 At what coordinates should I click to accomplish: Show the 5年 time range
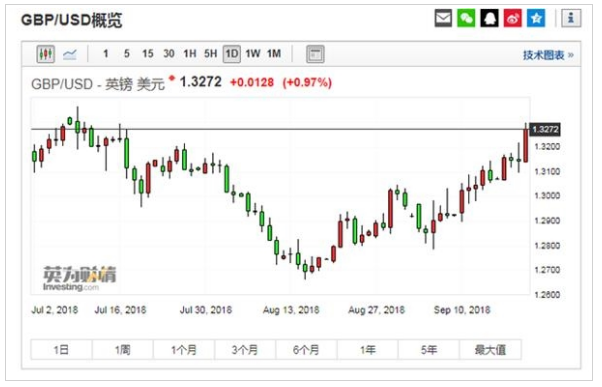tap(429, 350)
